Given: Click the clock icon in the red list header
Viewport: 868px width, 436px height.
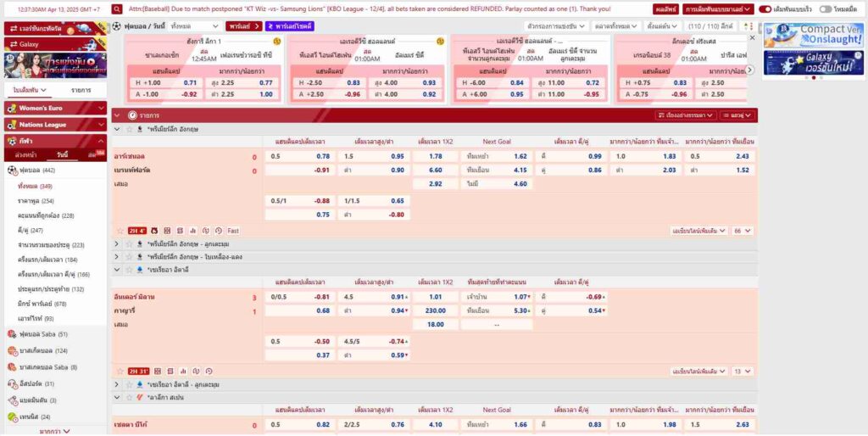Looking at the screenshot, I should point(131,115).
